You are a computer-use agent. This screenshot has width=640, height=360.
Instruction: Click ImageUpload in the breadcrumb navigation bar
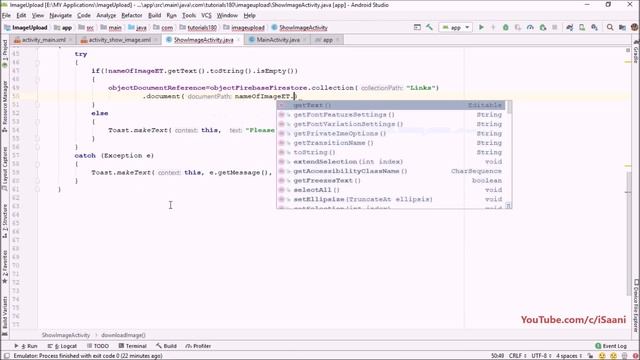(x=26, y=27)
